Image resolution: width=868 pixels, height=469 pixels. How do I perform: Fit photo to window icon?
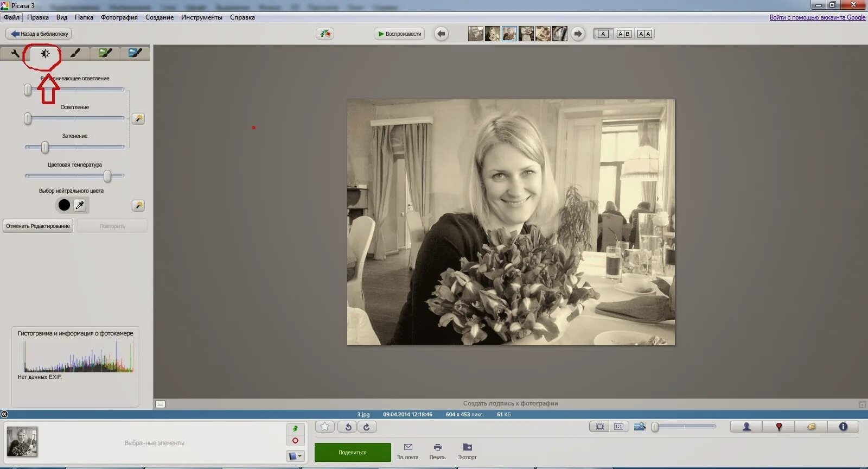point(599,427)
